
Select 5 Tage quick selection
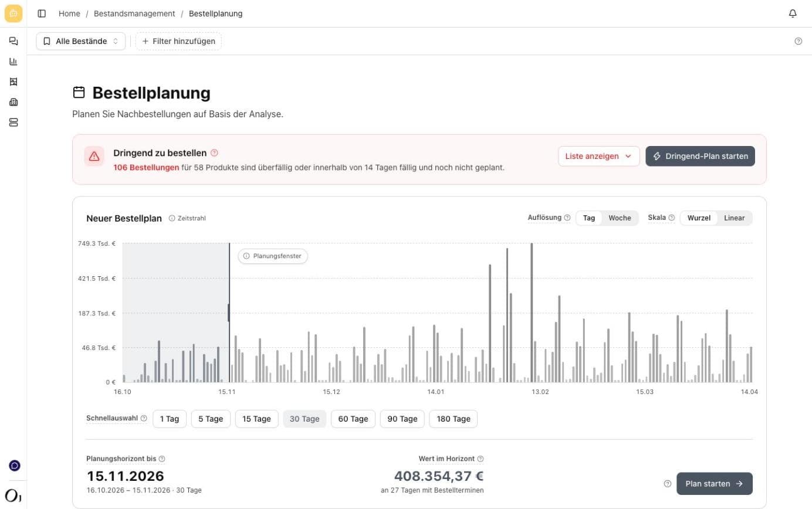click(211, 419)
